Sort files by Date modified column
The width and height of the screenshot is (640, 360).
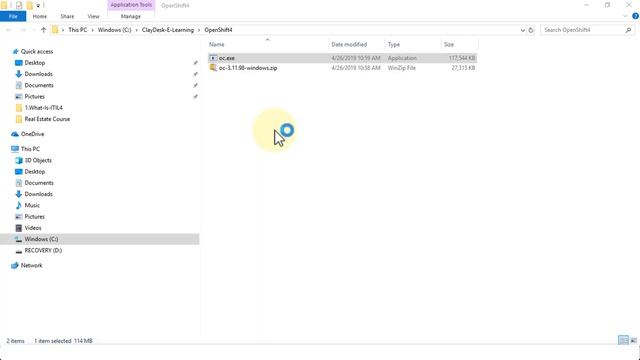(349, 44)
